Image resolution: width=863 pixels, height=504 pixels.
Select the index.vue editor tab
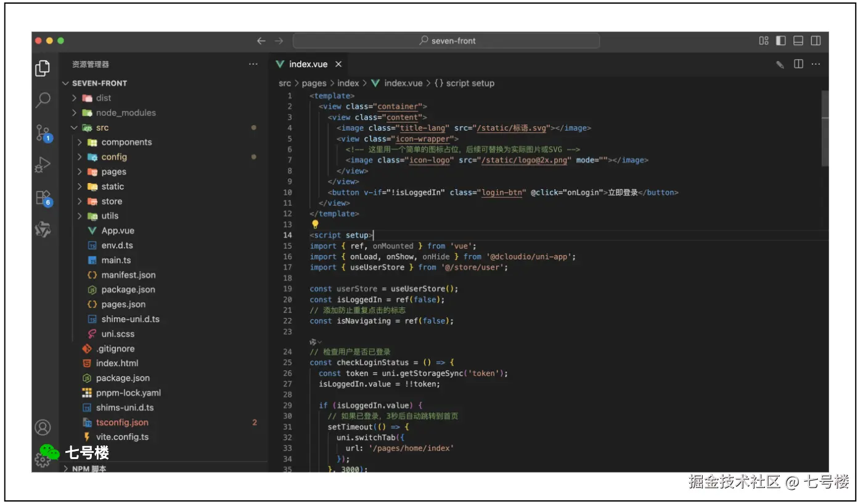click(309, 64)
